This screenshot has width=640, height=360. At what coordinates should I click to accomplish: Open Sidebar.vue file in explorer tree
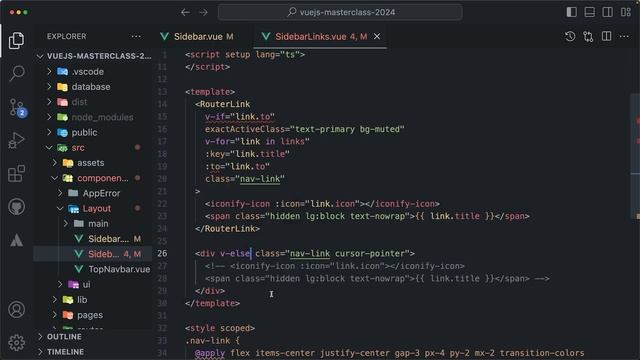point(93,239)
